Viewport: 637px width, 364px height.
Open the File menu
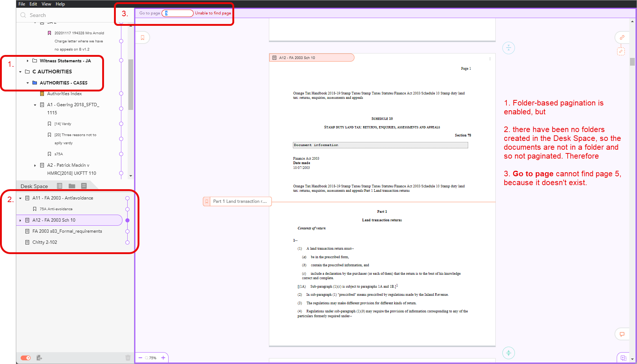pos(22,4)
